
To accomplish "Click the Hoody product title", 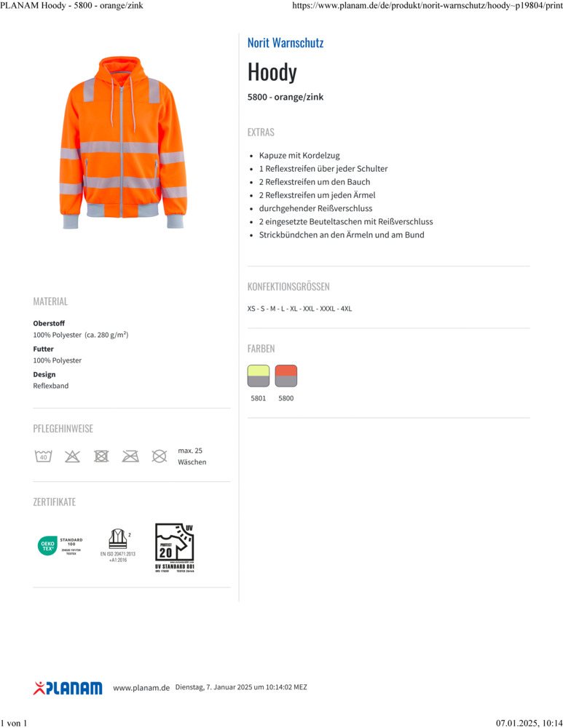I will click(x=272, y=72).
